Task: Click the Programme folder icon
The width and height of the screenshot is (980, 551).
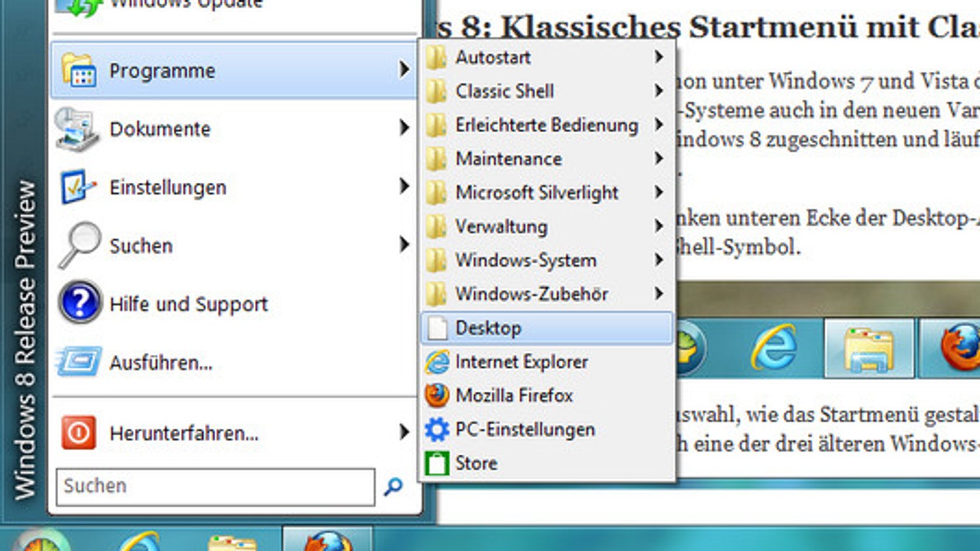Action: (x=79, y=70)
